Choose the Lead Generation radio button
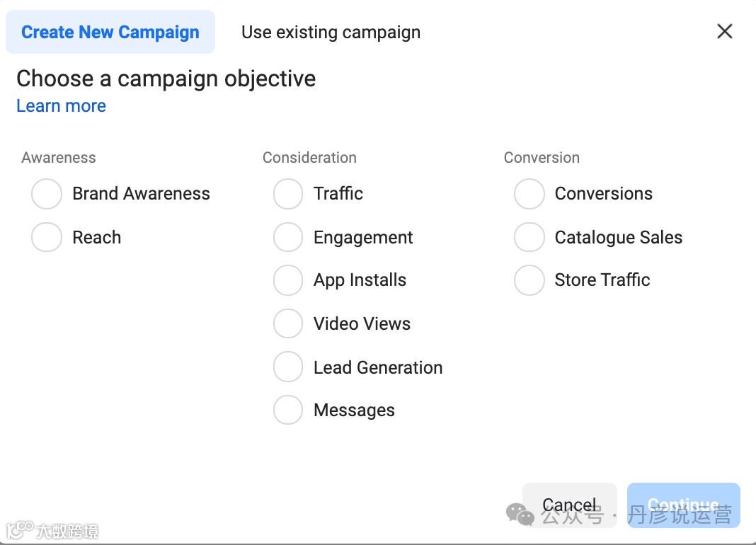This screenshot has height=545, width=756. point(288,367)
